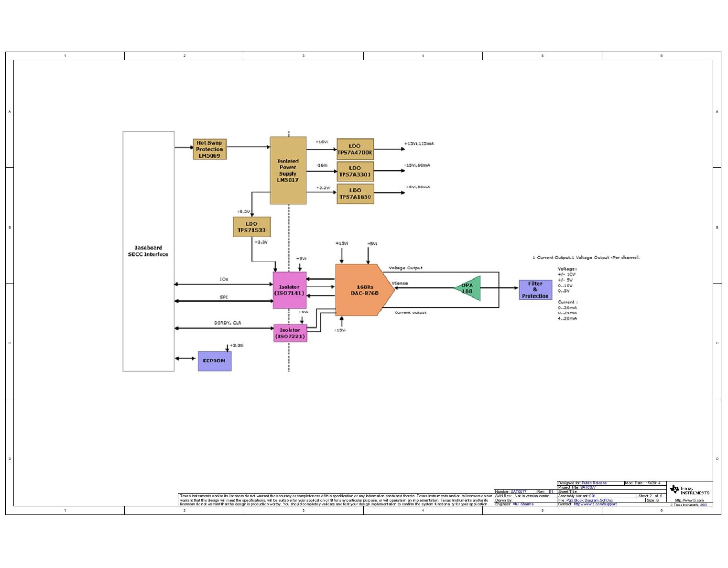The height and width of the screenshot is (568, 728).
Task: Click the 'Current output' label
Action: pos(411,312)
